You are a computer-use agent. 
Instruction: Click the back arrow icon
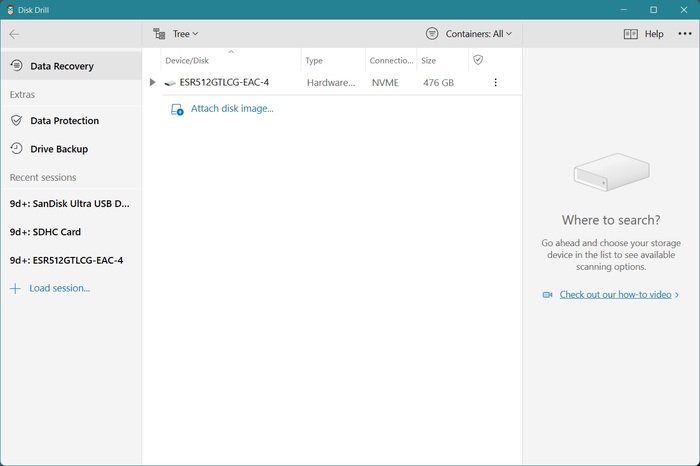pyautogui.click(x=14, y=34)
